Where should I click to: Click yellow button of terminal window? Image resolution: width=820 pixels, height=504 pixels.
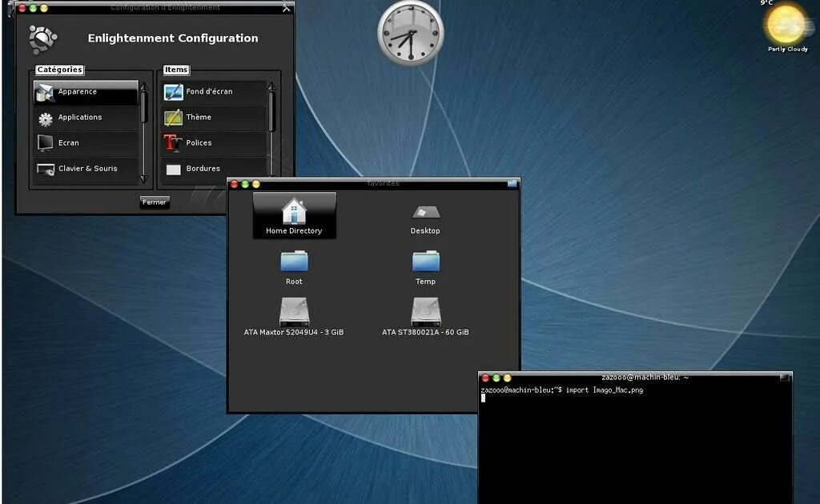(x=507, y=378)
